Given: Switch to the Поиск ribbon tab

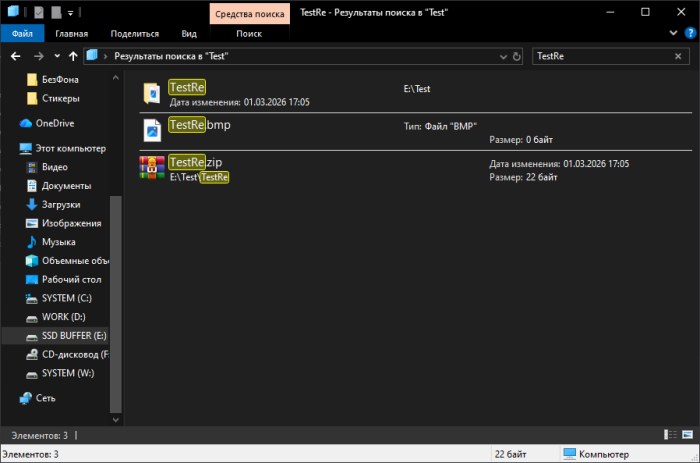Looking at the screenshot, I should coord(249,33).
